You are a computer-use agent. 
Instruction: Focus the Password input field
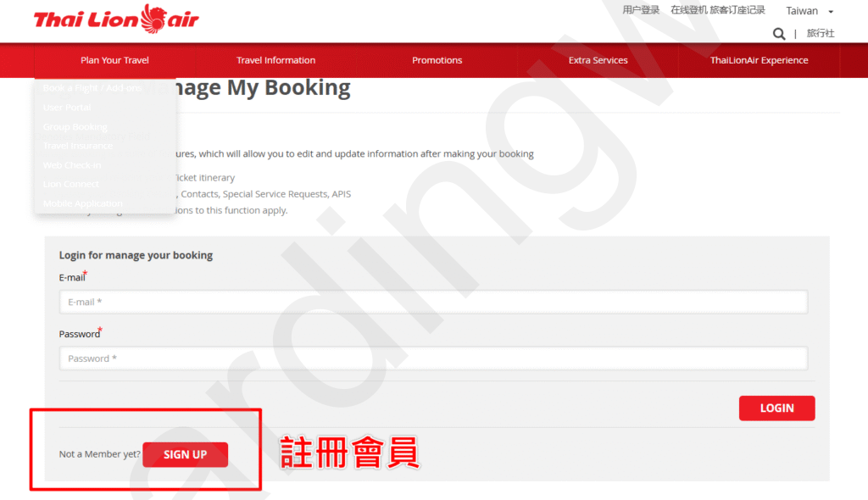pos(433,358)
